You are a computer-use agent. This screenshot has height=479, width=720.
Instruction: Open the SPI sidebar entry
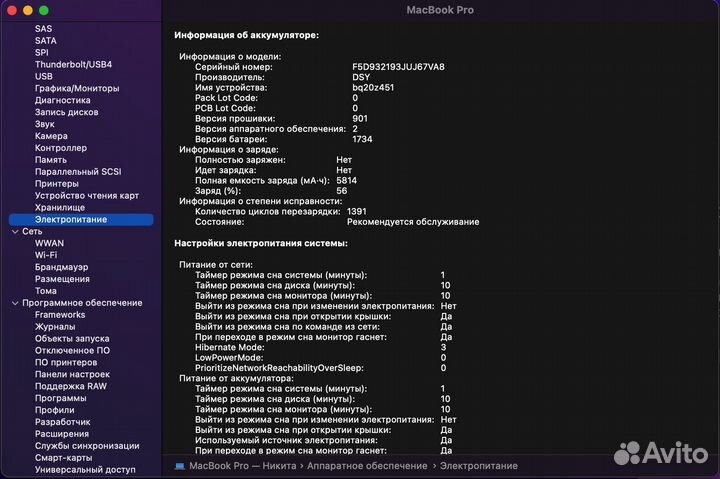tap(41, 52)
